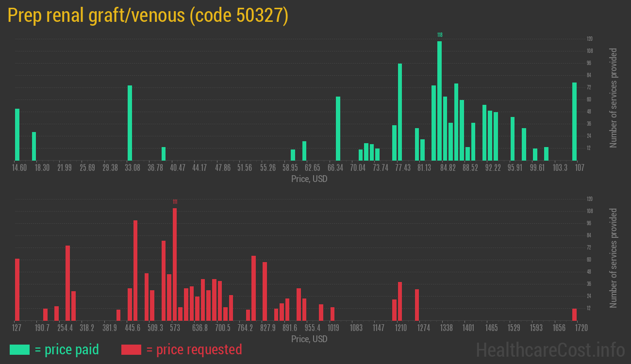Pick the green bar near 66.34
The width and height of the screenshot is (631, 364).
click(x=338, y=129)
